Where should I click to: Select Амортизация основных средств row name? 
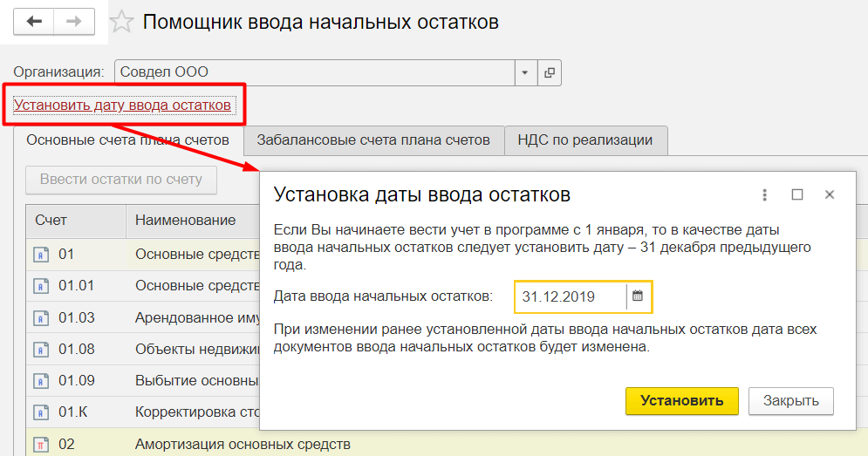click(243, 445)
